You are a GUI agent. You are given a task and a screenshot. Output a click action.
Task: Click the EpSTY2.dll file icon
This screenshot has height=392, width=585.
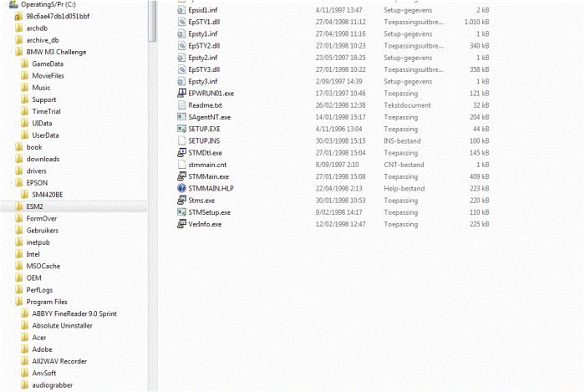[181, 46]
